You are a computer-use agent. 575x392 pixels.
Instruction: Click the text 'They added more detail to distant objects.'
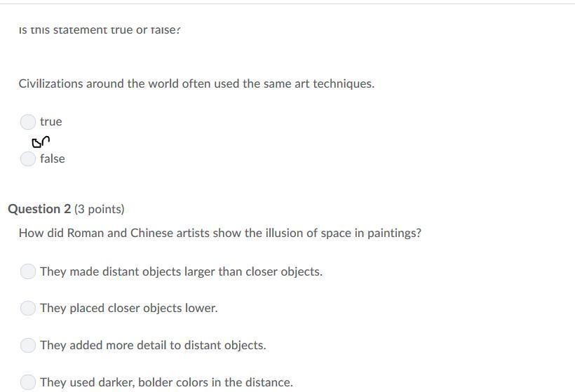[x=153, y=345]
